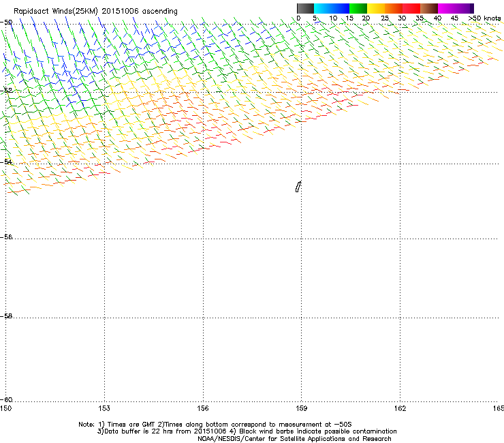This screenshot has height=443, width=504.
Task: Click the 159 longitude axis label
Action: (301, 408)
